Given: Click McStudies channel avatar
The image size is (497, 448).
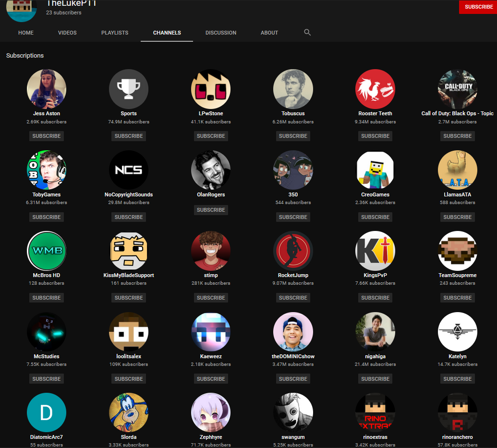Looking at the screenshot, I should tap(47, 332).
